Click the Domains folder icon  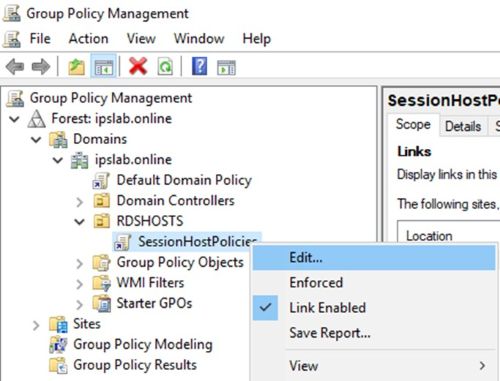[x=58, y=139]
